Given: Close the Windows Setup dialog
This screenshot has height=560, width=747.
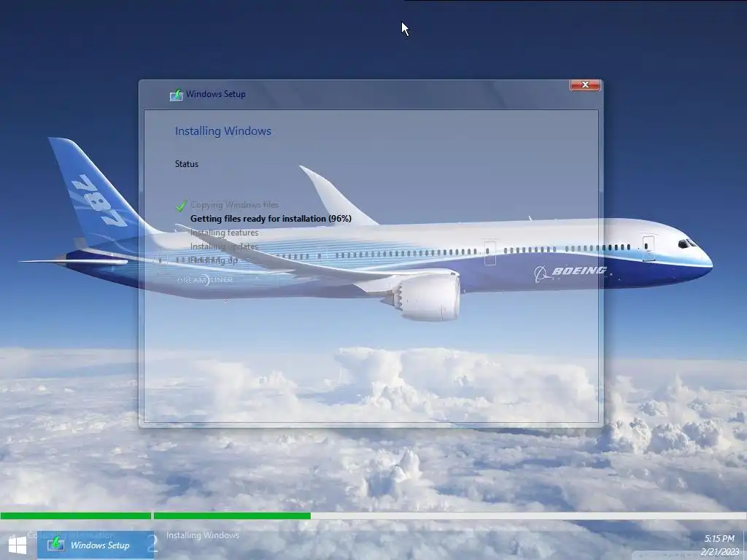Looking at the screenshot, I should [x=585, y=85].
